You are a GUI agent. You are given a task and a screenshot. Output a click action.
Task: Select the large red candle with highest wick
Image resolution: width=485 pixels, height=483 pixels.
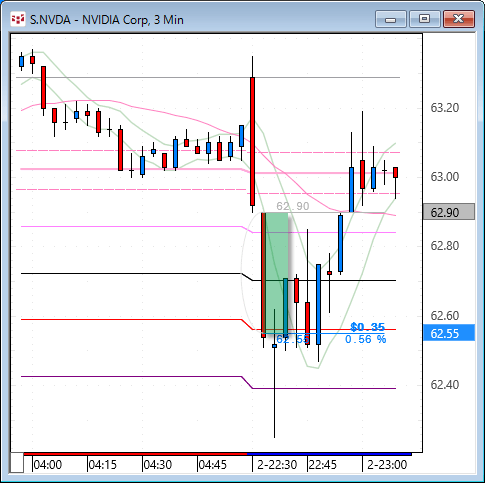click(252, 141)
